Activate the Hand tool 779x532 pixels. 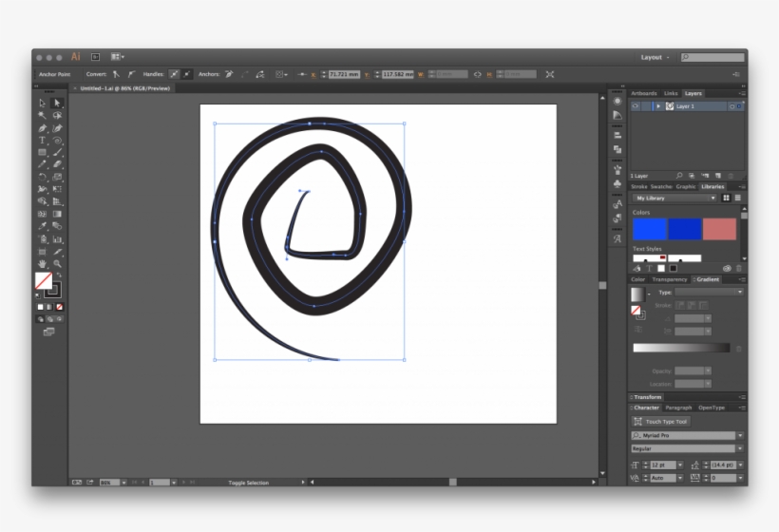42,264
